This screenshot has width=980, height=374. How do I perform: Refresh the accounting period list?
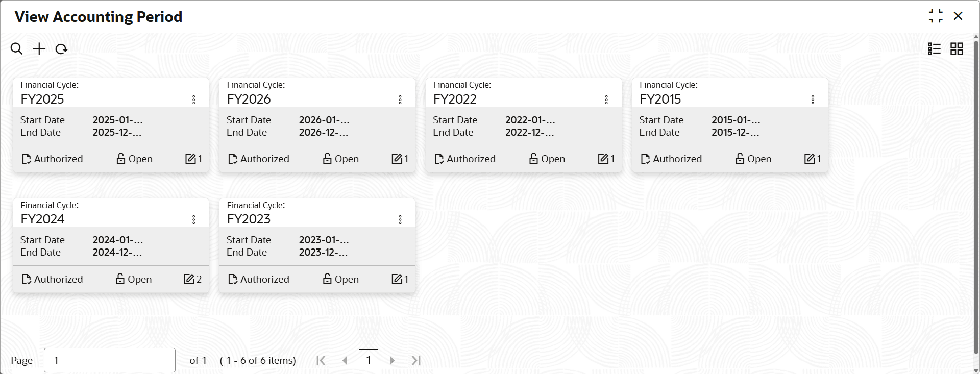coord(61,49)
